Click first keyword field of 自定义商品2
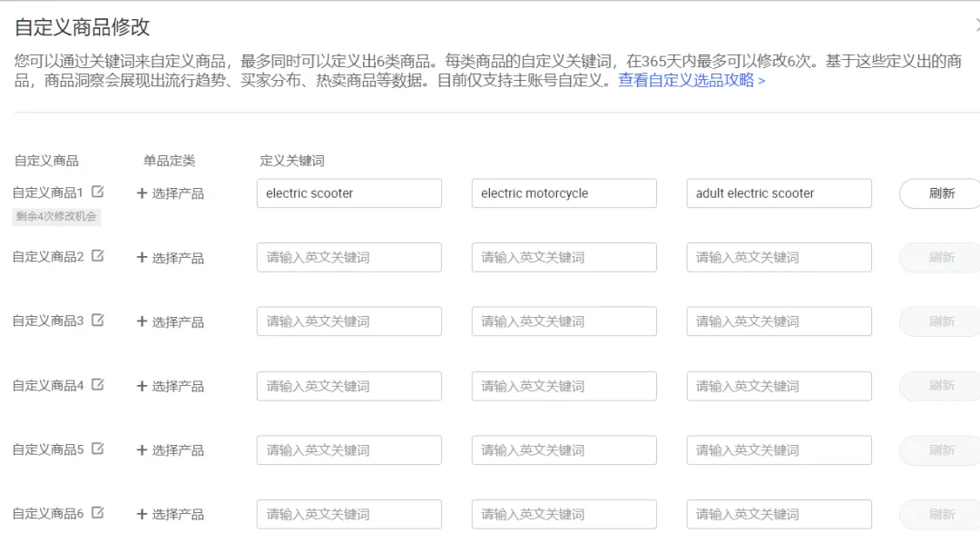Viewport: 980px width, 553px height. click(x=348, y=257)
